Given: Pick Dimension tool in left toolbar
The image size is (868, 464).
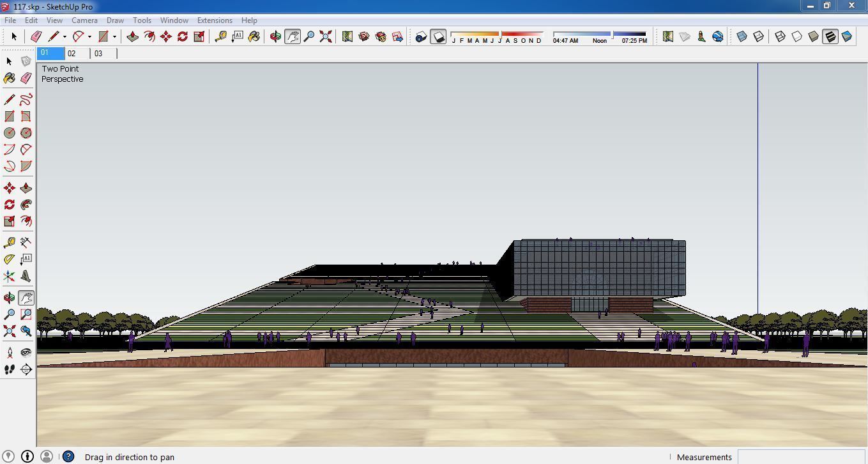Looking at the screenshot, I should [x=26, y=243].
